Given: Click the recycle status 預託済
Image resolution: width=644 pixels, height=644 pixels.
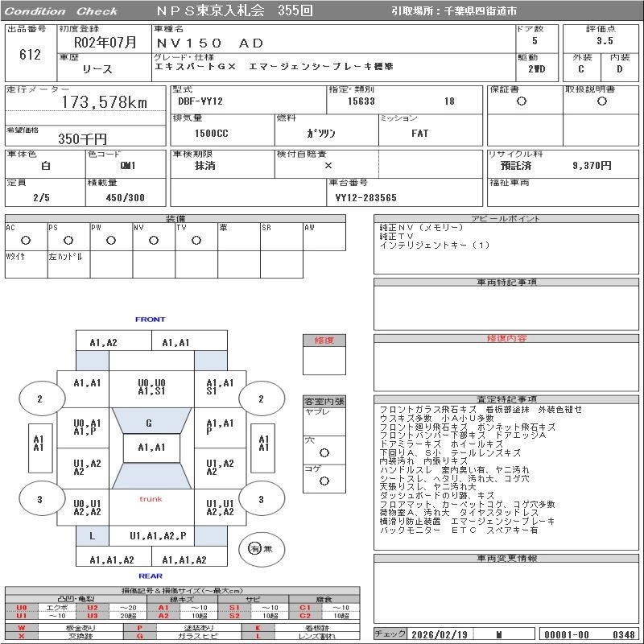Looking at the screenshot, I should [515, 166].
